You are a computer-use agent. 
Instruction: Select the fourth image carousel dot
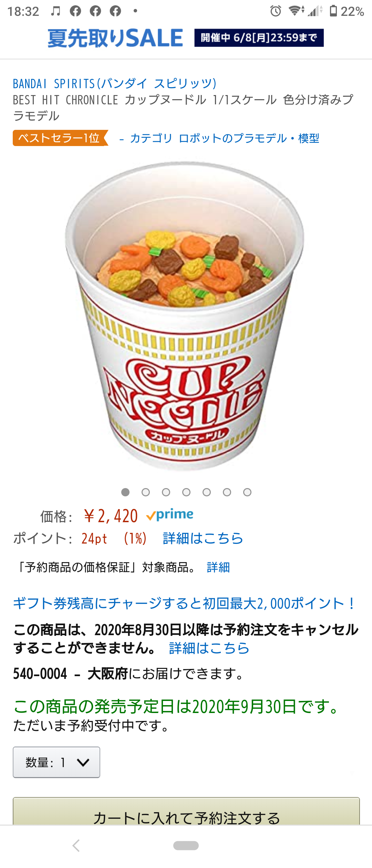click(x=186, y=492)
